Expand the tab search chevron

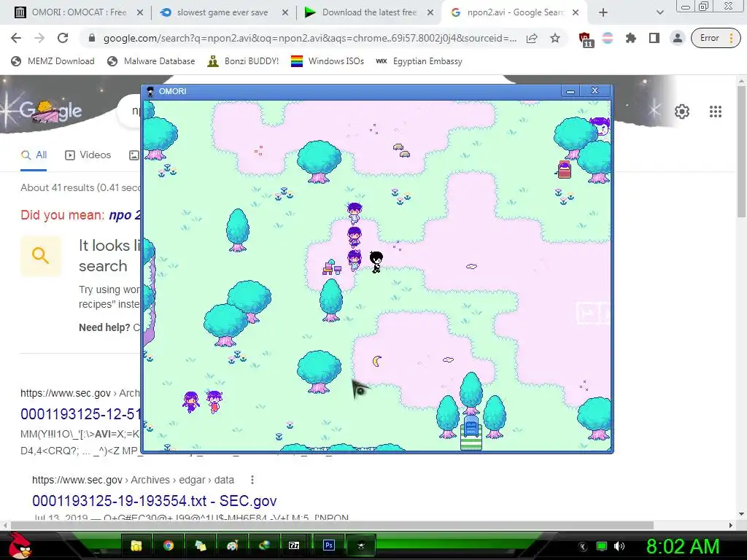(x=659, y=12)
